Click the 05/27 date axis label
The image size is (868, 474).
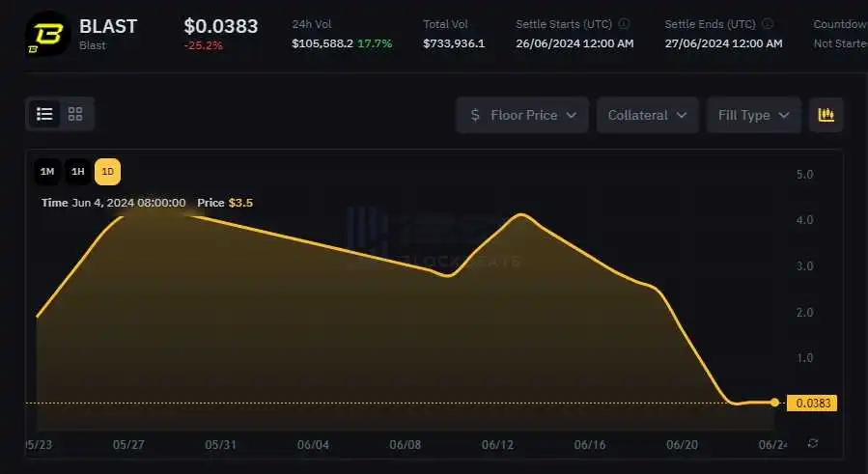[128, 445]
